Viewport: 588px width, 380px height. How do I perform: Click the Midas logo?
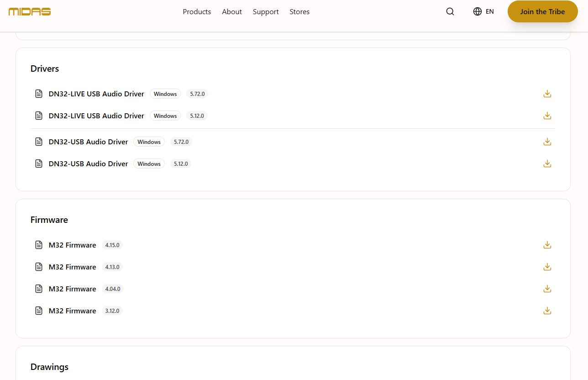(x=30, y=11)
